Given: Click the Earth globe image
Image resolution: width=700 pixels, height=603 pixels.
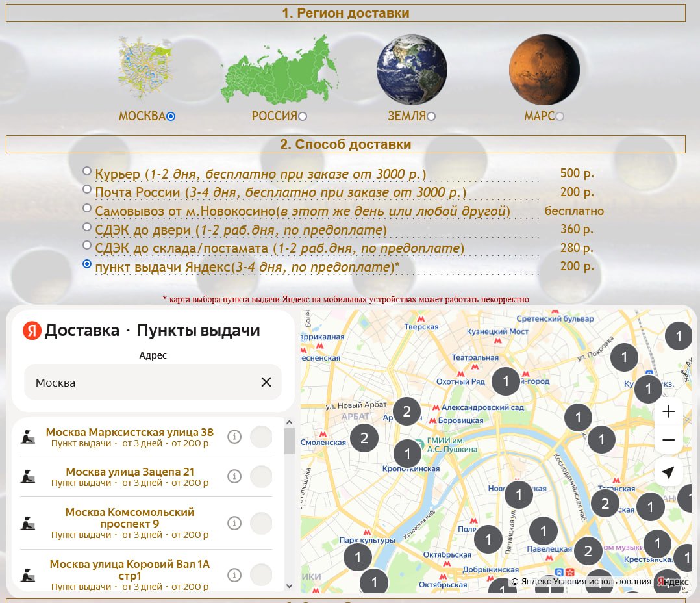Looking at the screenshot, I should (412, 70).
